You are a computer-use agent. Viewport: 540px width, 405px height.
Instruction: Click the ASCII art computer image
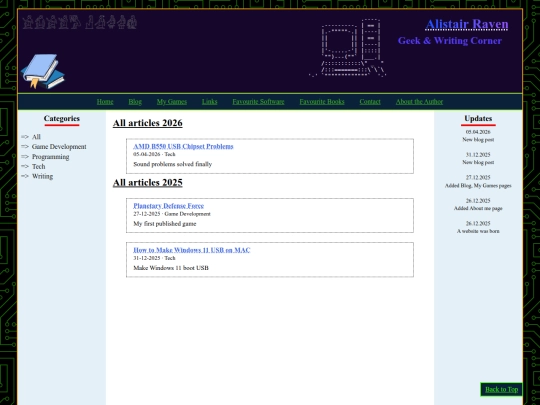[347, 48]
